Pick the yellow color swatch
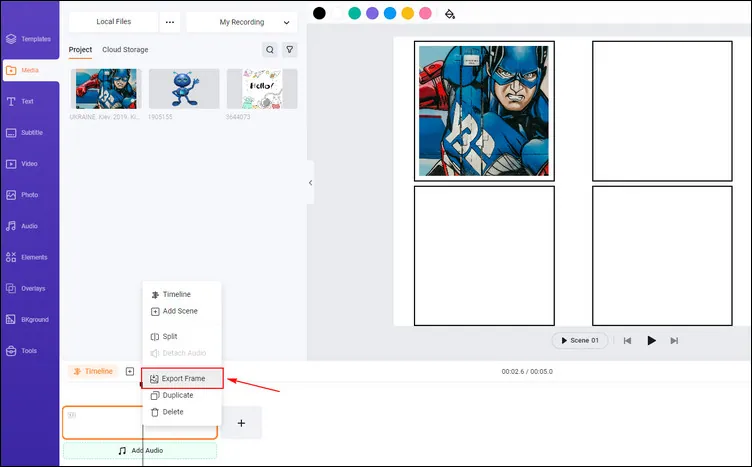 click(x=408, y=13)
